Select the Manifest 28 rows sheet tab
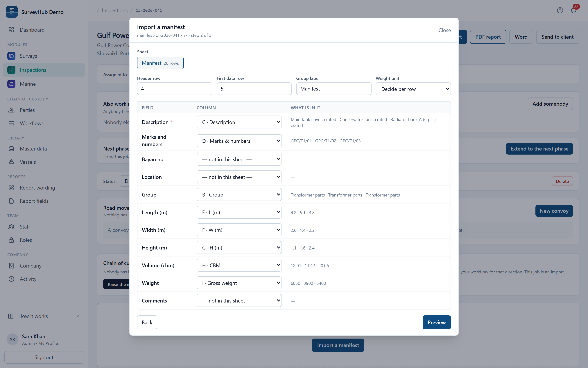588x368 pixels. point(160,63)
